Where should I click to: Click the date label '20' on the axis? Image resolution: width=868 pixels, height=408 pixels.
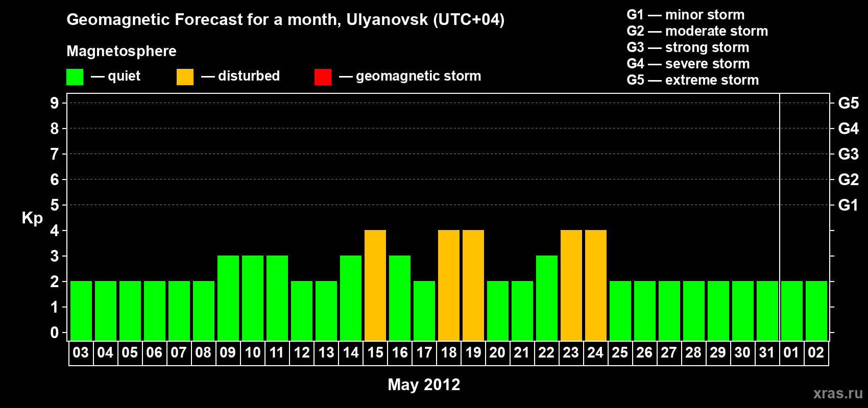[497, 352]
